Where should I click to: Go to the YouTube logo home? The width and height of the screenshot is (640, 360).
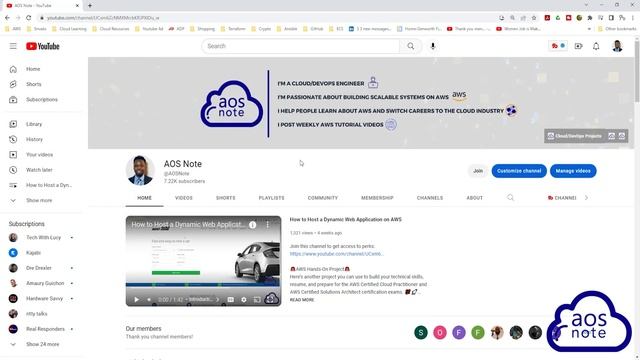pyautogui.click(x=43, y=46)
